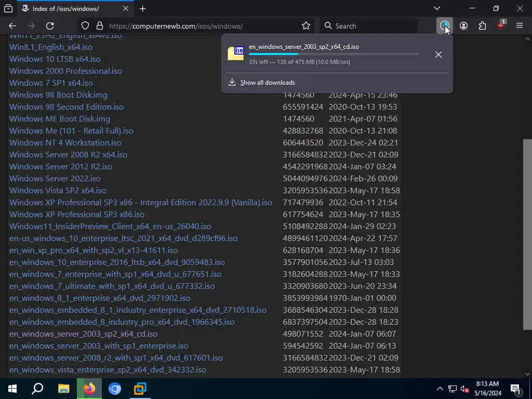Viewport: 532px width, 399px height.
Task: Show hidden system tray icons
Action: pyautogui.click(x=440, y=389)
